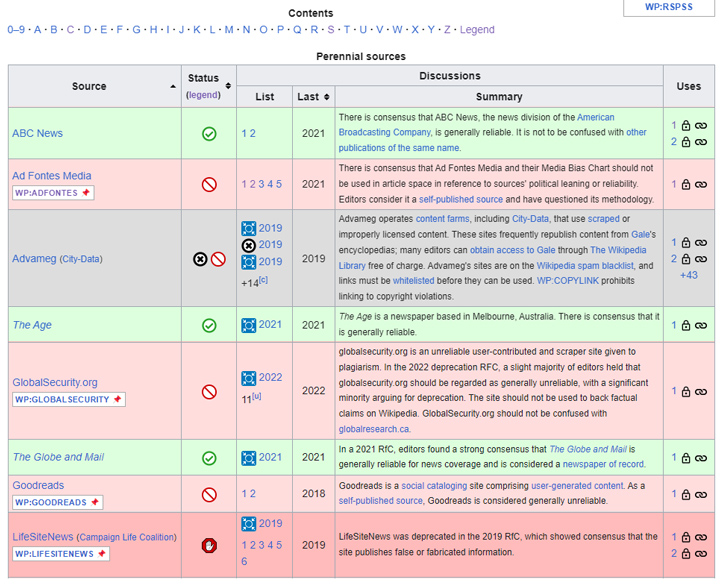Jump to section G in Contents
Screen dimensions: 720x587
[x=136, y=30]
